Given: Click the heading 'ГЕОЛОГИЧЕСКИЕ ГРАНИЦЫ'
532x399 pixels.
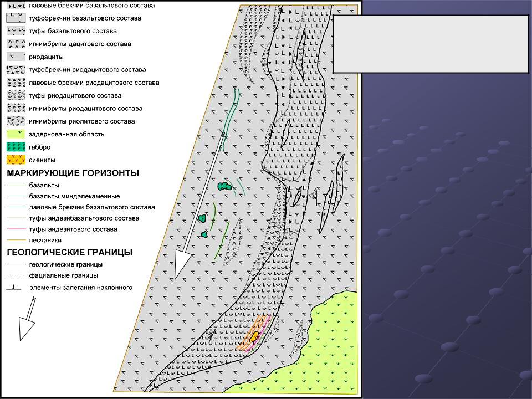Looking at the screenshot, I should (70, 252).
